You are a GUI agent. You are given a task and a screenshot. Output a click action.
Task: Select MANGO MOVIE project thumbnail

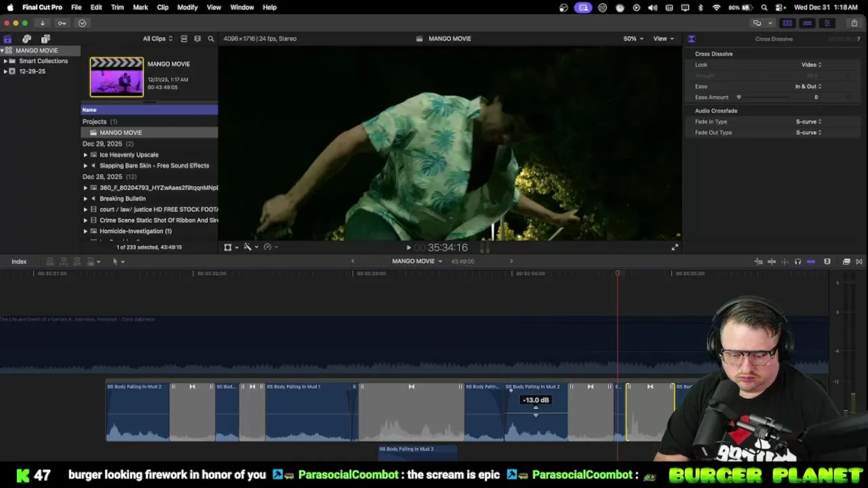(x=117, y=77)
